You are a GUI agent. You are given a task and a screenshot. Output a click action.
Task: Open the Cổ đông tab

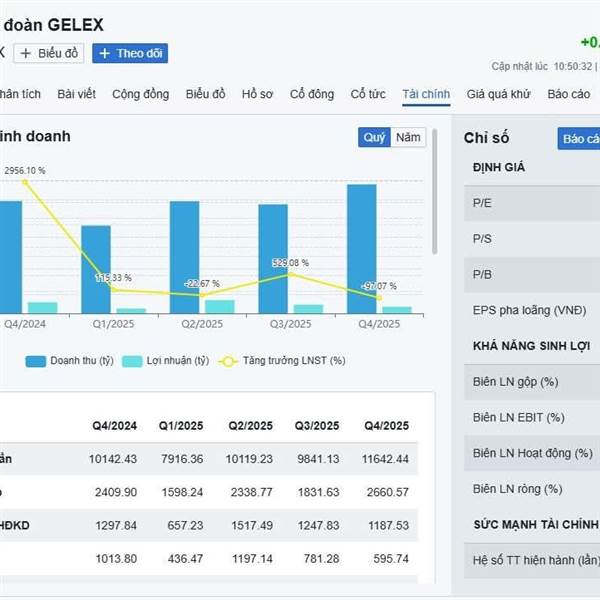(x=312, y=94)
